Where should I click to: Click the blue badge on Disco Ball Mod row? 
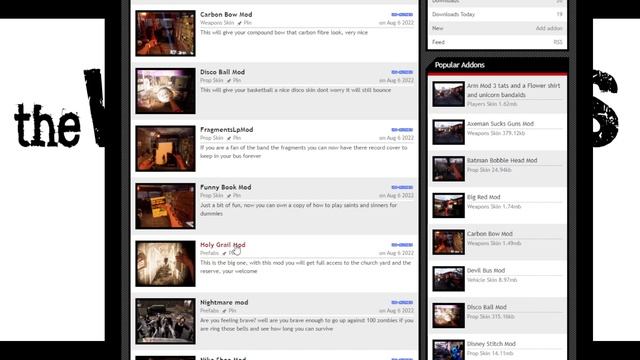point(402,72)
